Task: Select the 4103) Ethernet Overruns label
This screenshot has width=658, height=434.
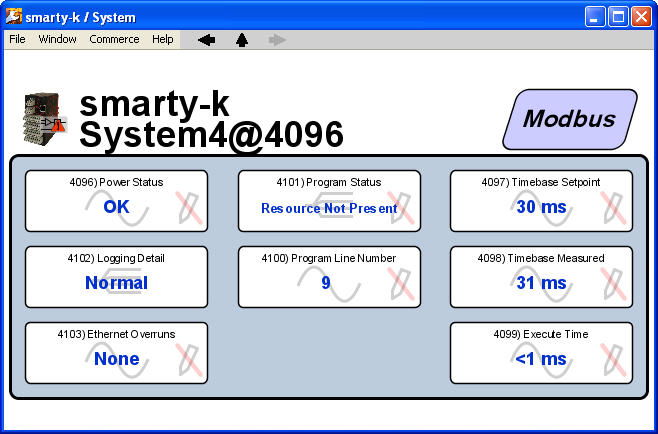Action: coord(116,334)
